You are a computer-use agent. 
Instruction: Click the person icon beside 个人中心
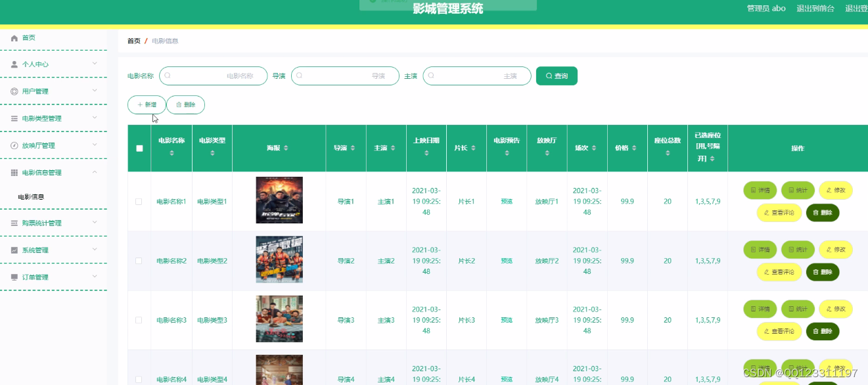click(x=14, y=64)
